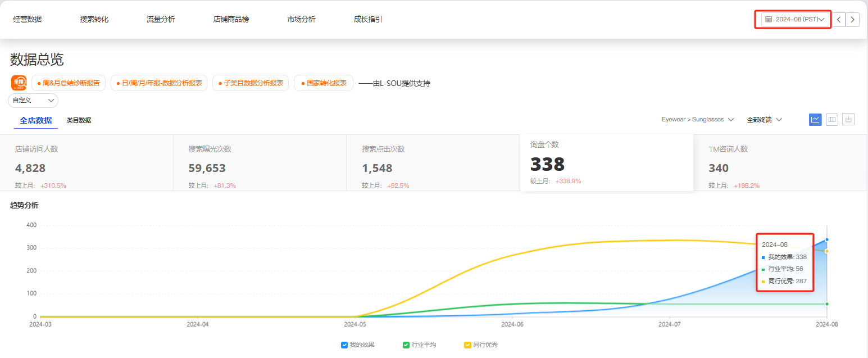Open 国家转化报表 report
868x358 pixels.
[x=324, y=83]
